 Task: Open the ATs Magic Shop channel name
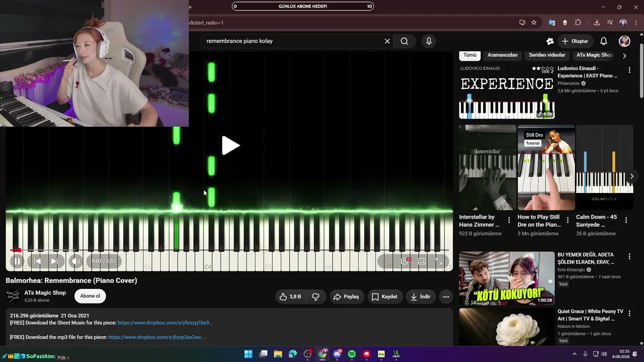pyautogui.click(x=45, y=293)
